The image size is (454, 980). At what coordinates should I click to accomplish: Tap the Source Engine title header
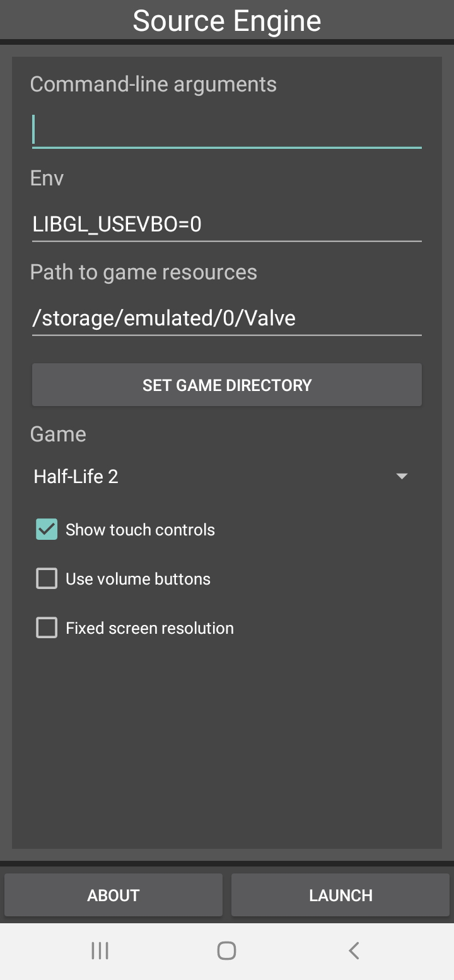pyautogui.click(x=227, y=21)
